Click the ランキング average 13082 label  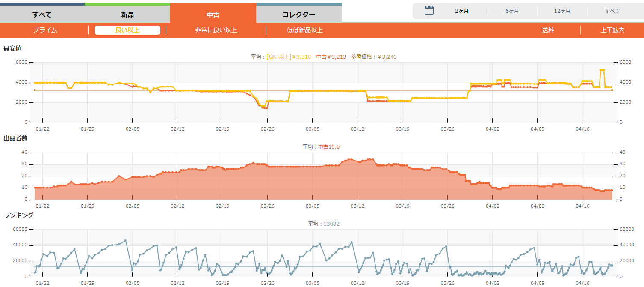pos(324,224)
